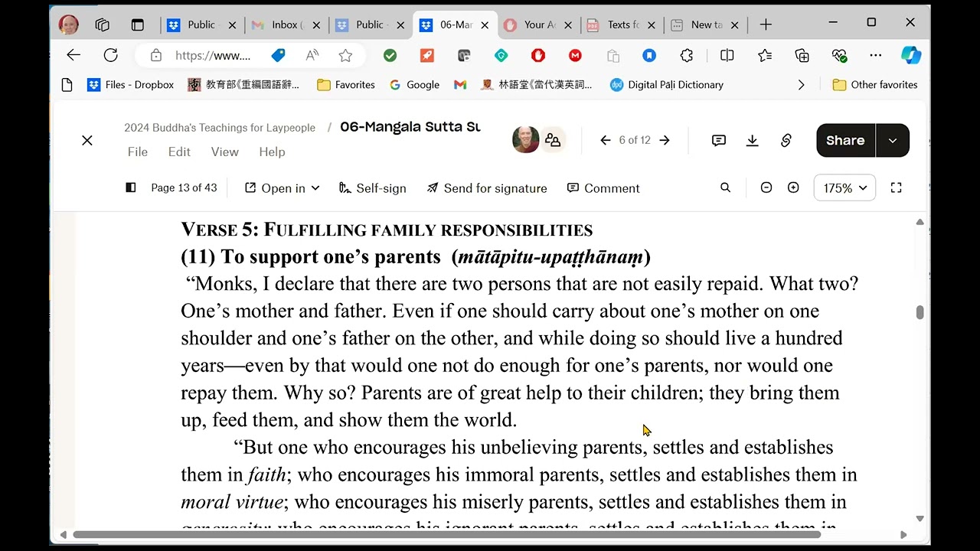980x551 pixels.
Task: Add this page to favorites star
Action: [x=345, y=55]
